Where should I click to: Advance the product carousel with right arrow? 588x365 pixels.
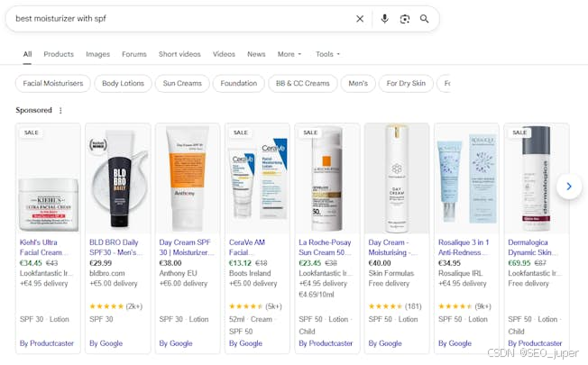569,186
